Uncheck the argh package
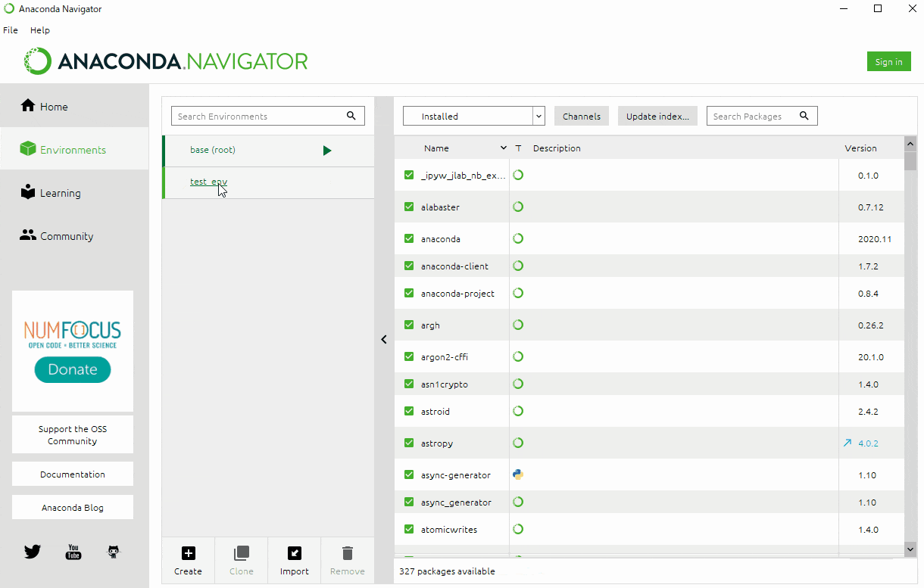924x588 pixels. (x=408, y=325)
